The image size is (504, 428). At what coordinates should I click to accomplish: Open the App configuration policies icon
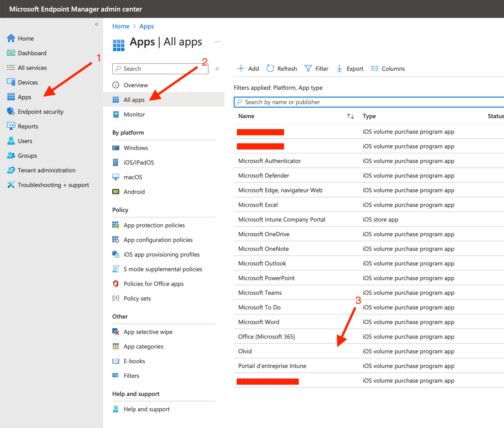[116, 240]
